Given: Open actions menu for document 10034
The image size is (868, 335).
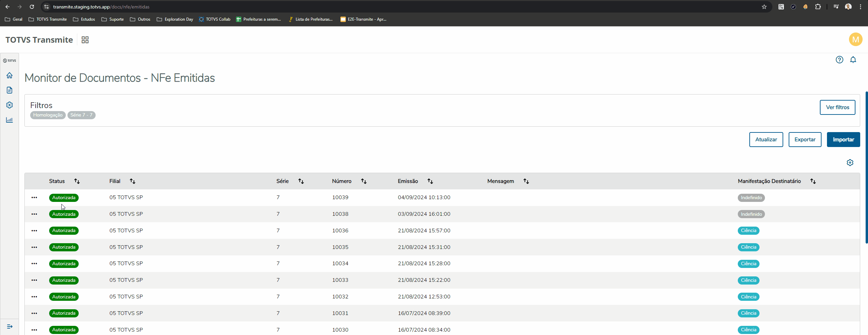Looking at the screenshot, I should pyautogui.click(x=34, y=264).
